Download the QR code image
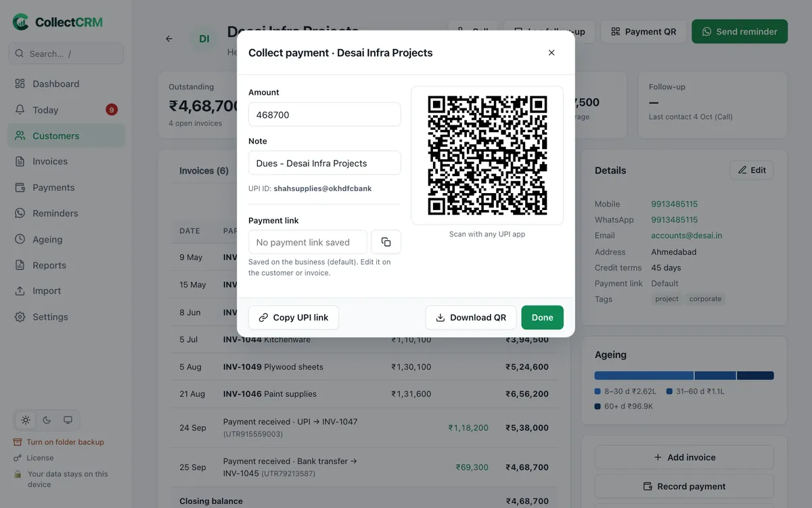 [471, 318]
